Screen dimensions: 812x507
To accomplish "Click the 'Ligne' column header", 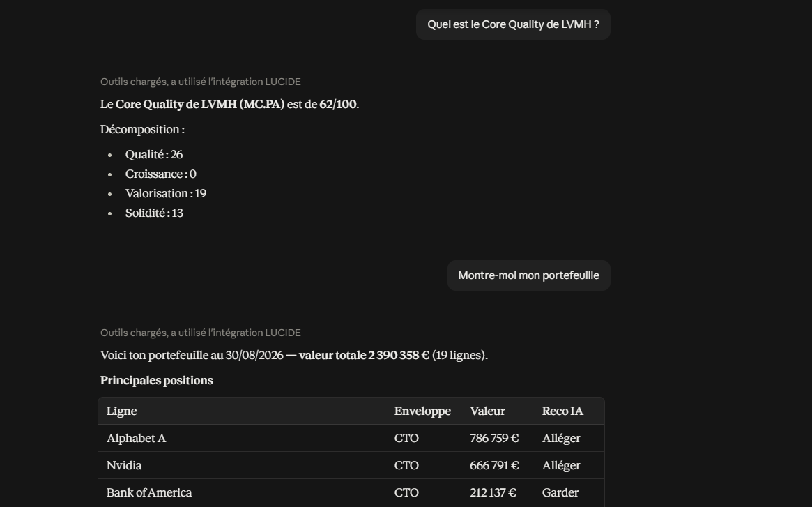I will click(122, 411).
